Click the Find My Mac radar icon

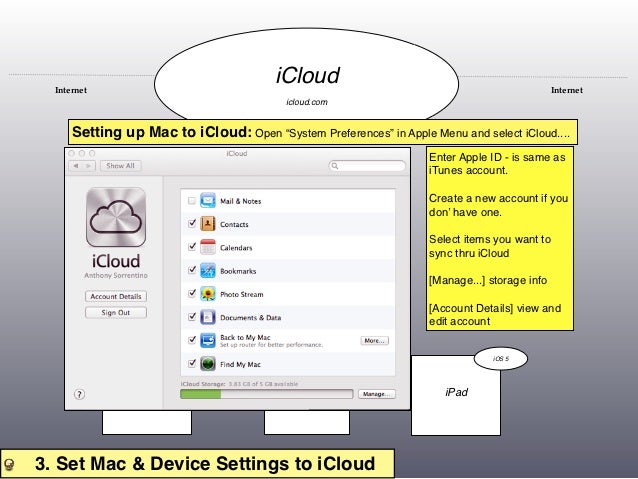click(208, 363)
